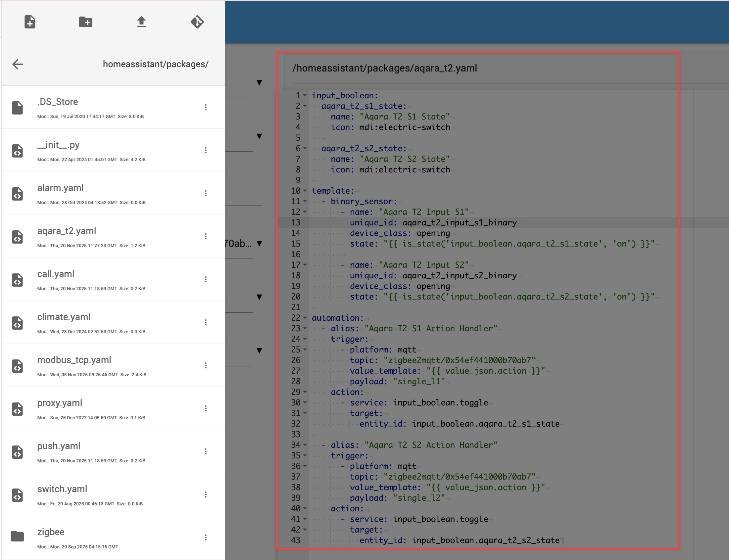Viewport: 729px width, 560px height.
Task: Open options menu for aqara_t2.yaml
Action: coord(206,236)
